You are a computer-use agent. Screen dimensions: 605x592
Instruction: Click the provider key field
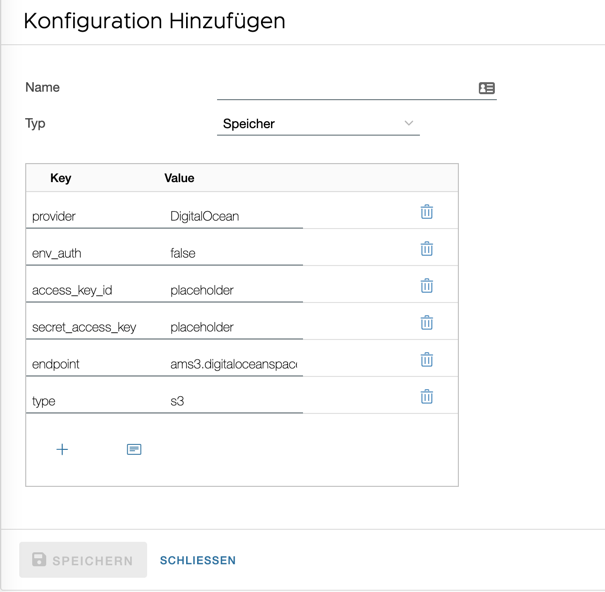click(95, 216)
